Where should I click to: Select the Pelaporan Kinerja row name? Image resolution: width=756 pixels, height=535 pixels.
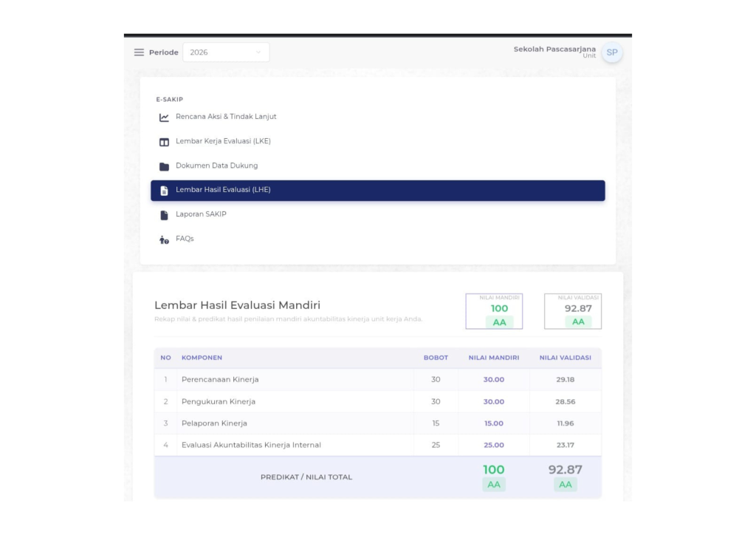pyautogui.click(x=214, y=423)
